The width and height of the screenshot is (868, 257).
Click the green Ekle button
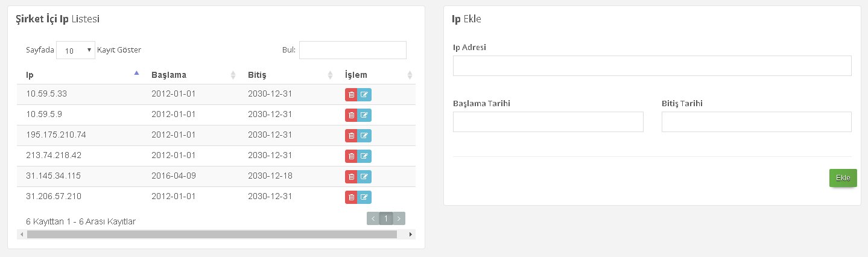click(x=843, y=178)
